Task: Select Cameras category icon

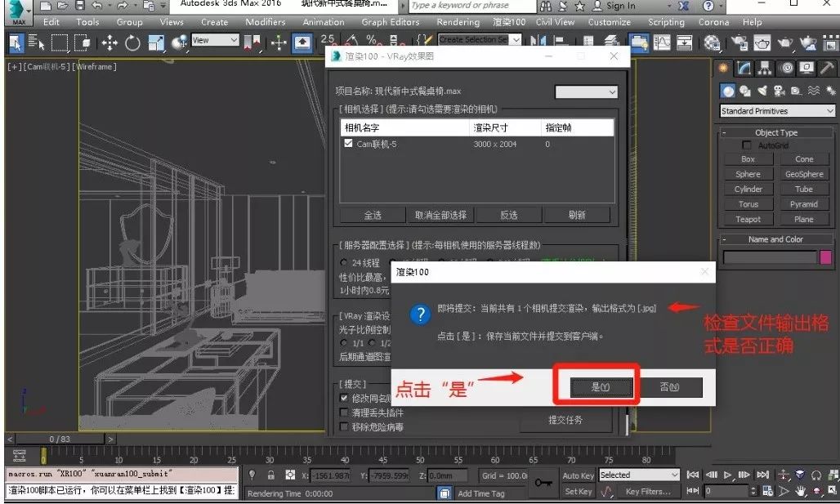Action: click(x=780, y=91)
